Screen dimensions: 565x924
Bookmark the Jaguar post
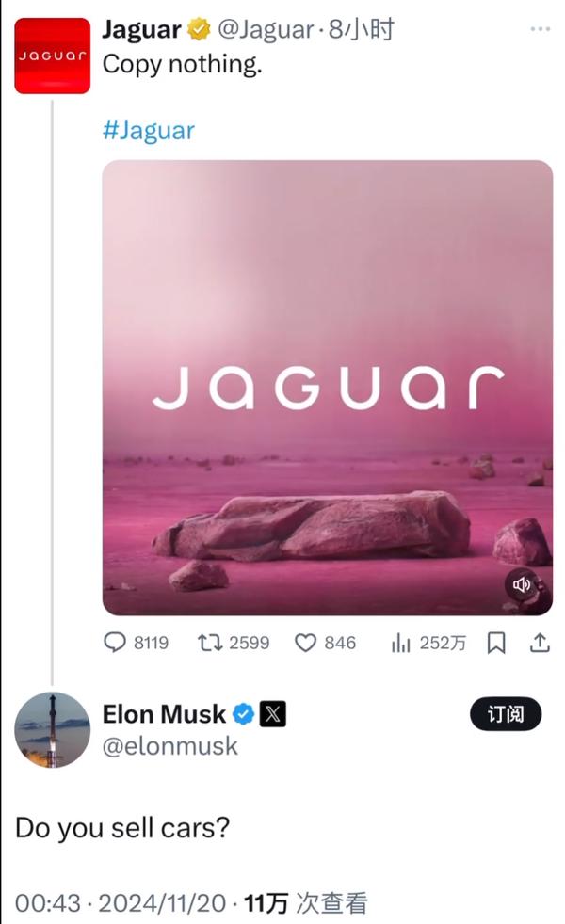[x=496, y=643]
